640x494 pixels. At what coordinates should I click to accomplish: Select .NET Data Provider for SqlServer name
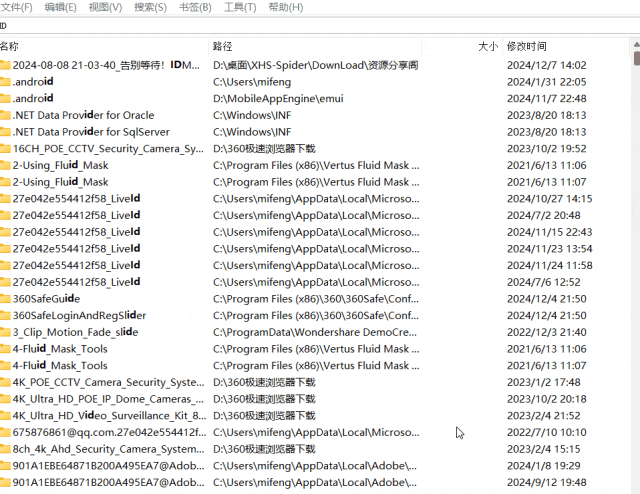coord(91,132)
